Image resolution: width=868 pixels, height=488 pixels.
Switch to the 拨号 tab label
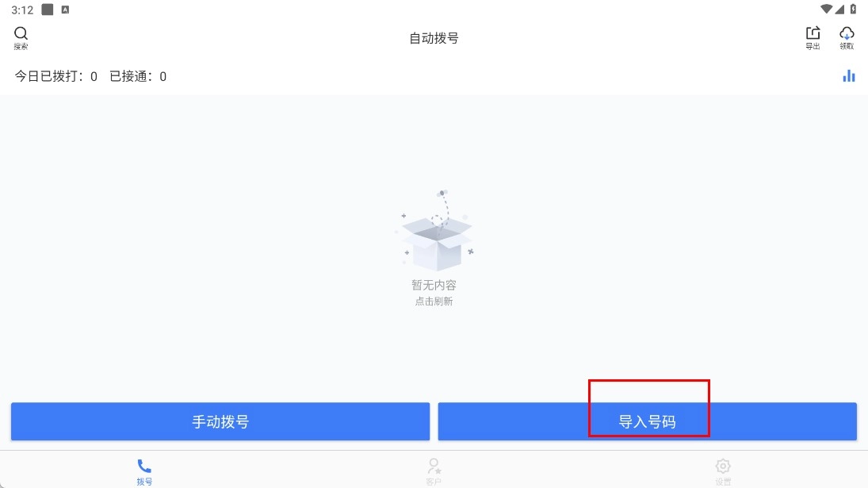point(144,482)
